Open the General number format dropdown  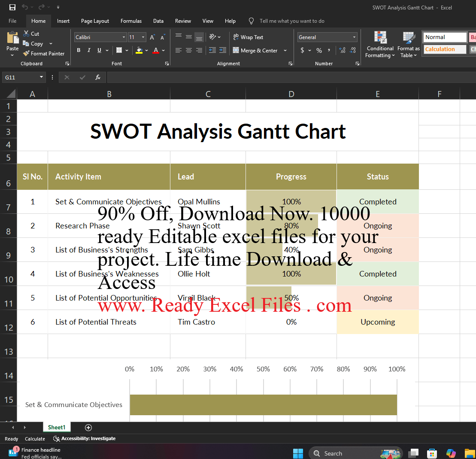pos(354,37)
